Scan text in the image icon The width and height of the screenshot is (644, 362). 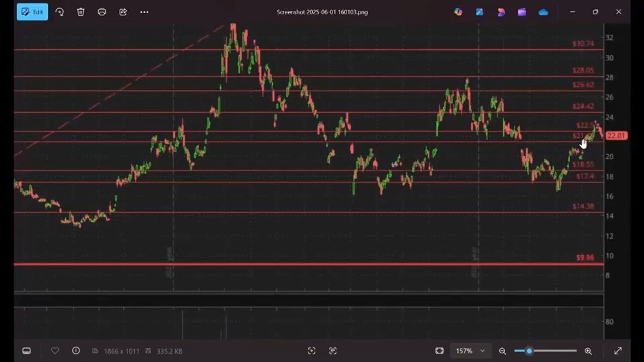click(x=333, y=351)
